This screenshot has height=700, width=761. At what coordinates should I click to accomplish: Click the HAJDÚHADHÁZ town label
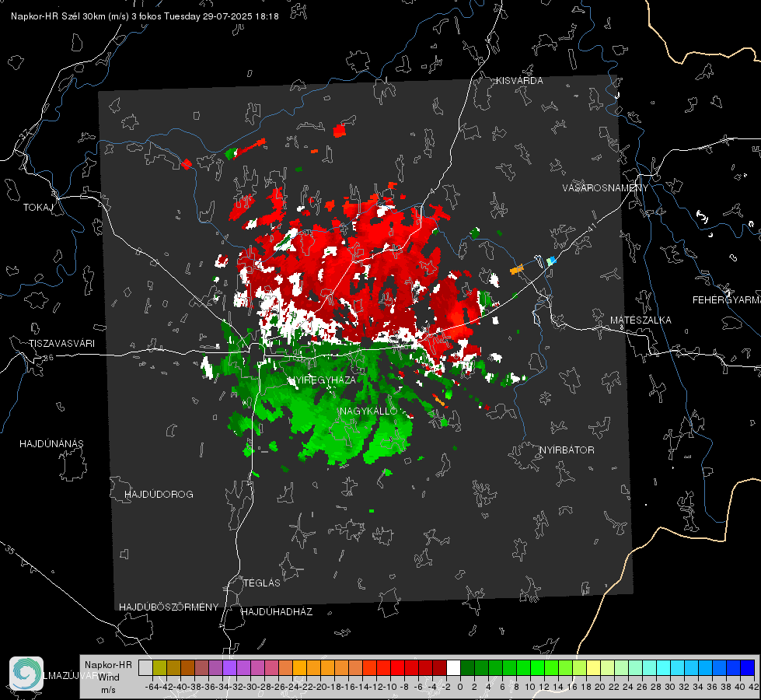[277, 611]
